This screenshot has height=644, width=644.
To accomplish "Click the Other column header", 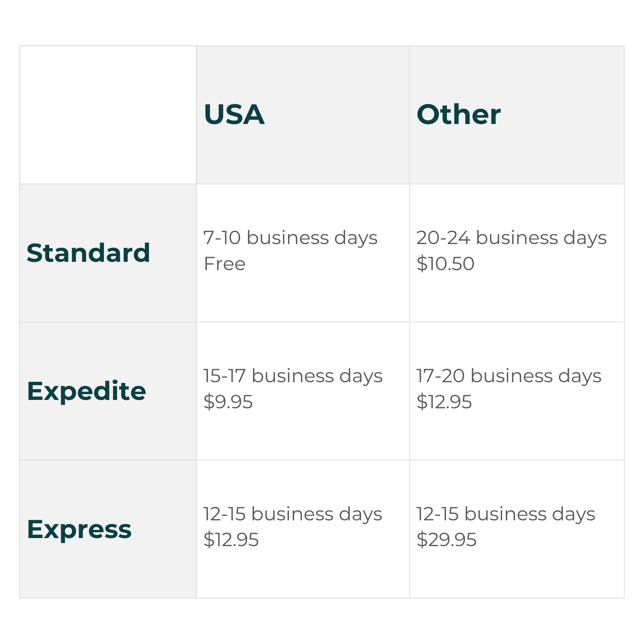I will (x=458, y=114).
